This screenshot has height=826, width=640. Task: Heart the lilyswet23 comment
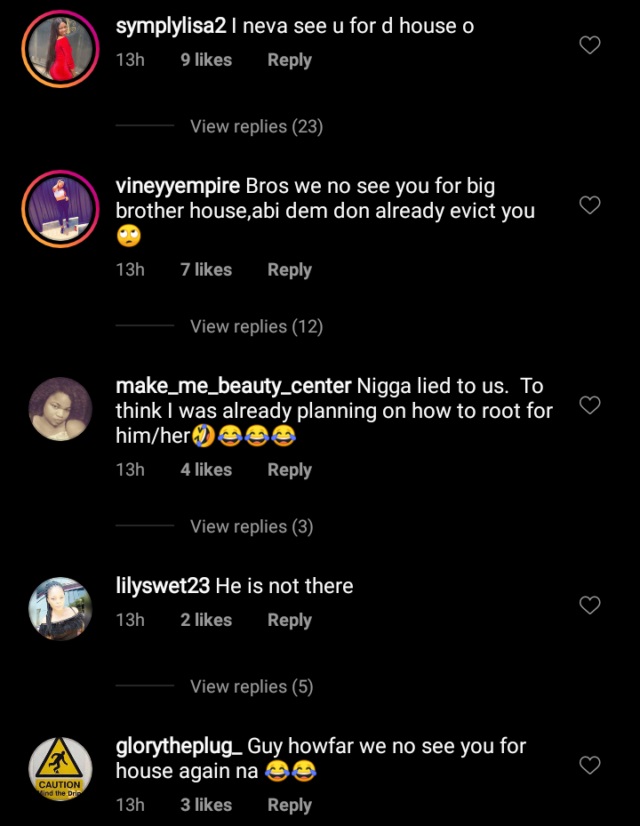(590, 605)
